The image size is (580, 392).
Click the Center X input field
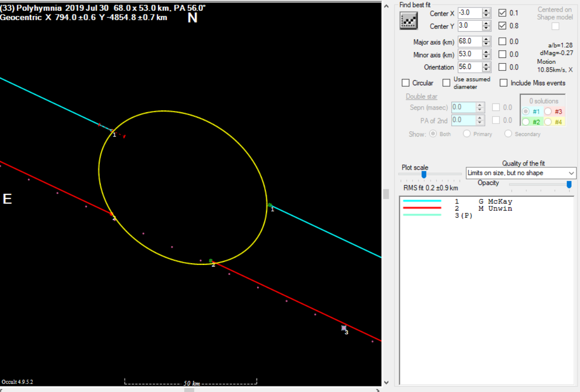[470, 13]
